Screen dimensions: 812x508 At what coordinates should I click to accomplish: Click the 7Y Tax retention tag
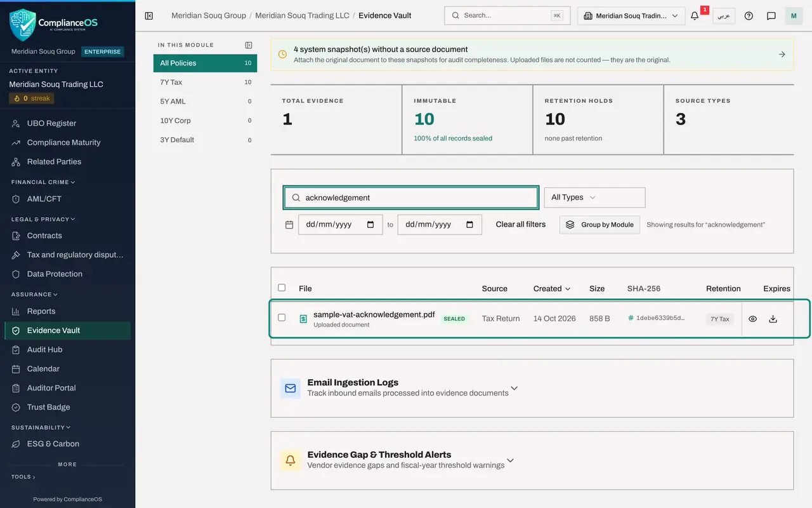(x=719, y=319)
